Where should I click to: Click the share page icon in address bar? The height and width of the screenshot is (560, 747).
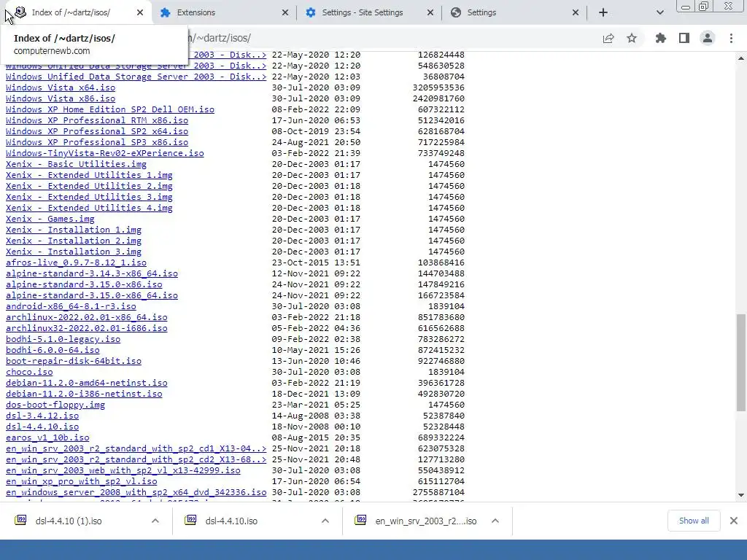[608, 38]
